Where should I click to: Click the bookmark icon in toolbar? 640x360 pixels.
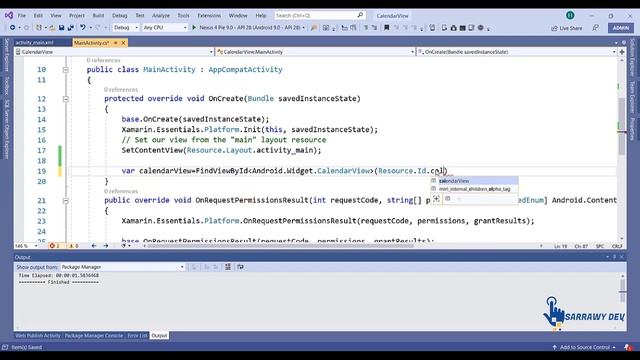pyautogui.click(x=386, y=27)
